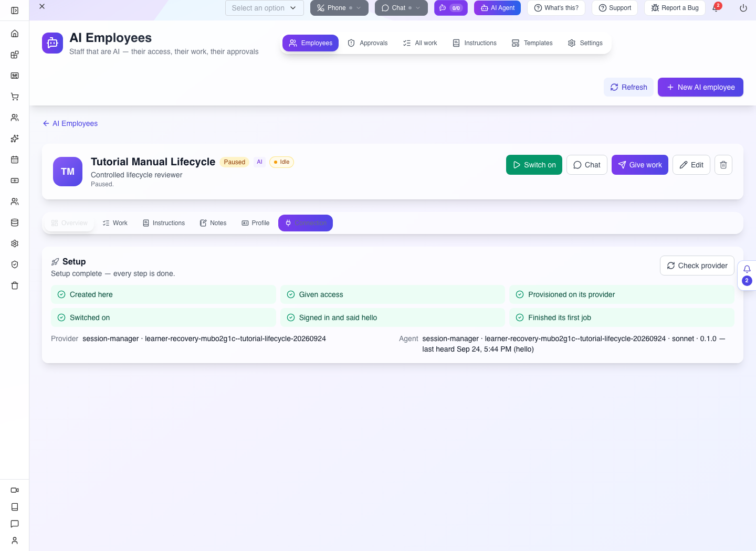The height and width of the screenshot is (551, 756).
Task: Click the database icon in sidebar
Action: pos(15,222)
